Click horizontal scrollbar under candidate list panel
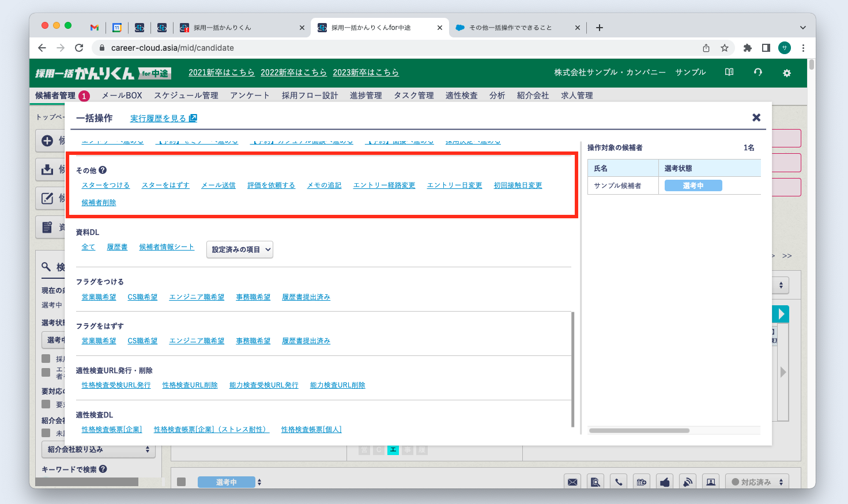This screenshot has height=504, width=848. [639, 430]
